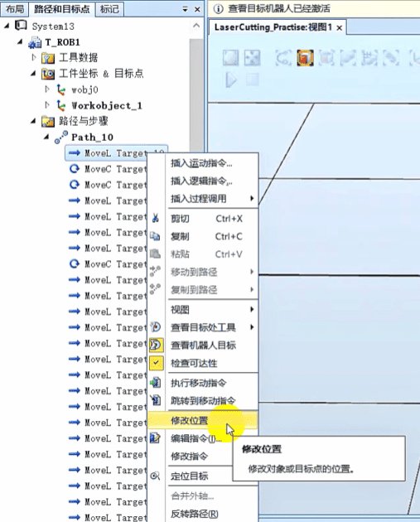Viewport: 420px width, 522px height.
Task: Choose 修改位置 in the context menu
Action: coord(203,420)
